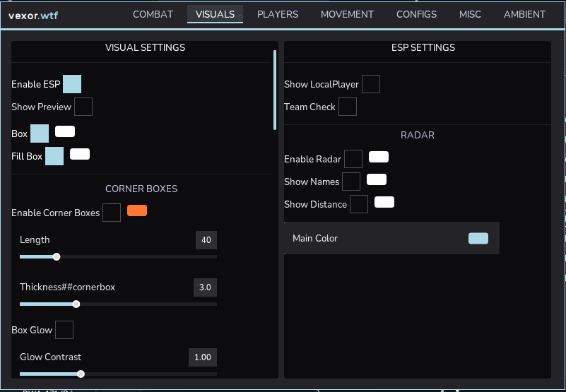Viewport: 566px width, 392px height.
Task: Click the Length value field showing 40
Action: tap(206, 240)
